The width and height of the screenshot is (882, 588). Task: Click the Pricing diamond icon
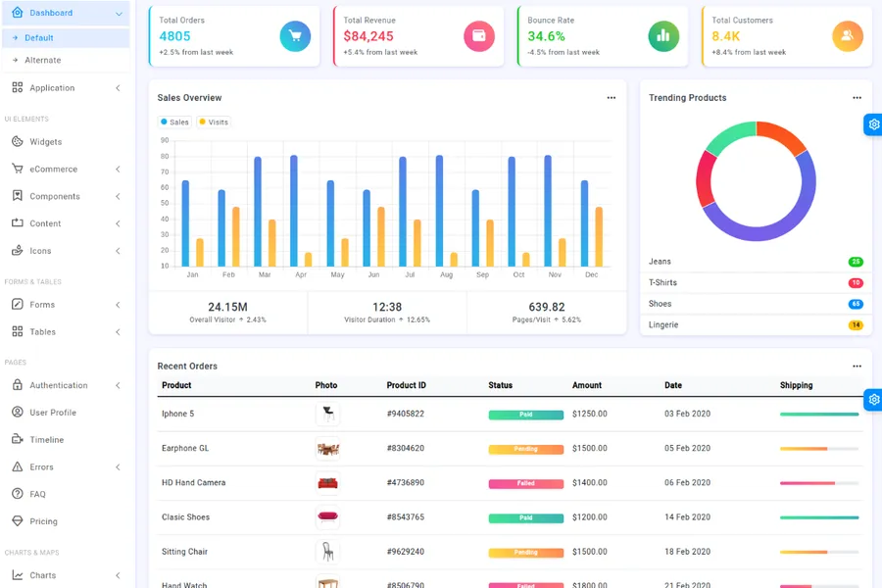pos(18,521)
